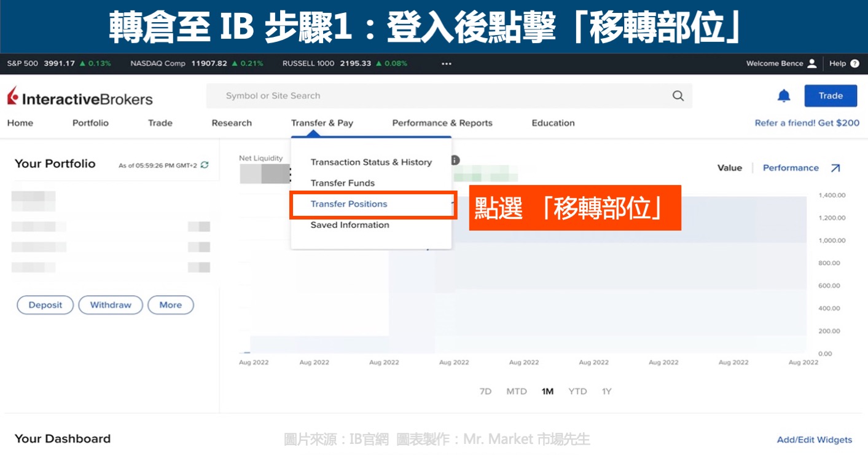Image resolution: width=868 pixels, height=455 pixels.
Task: Open Performance & Reports menu
Action: click(442, 123)
